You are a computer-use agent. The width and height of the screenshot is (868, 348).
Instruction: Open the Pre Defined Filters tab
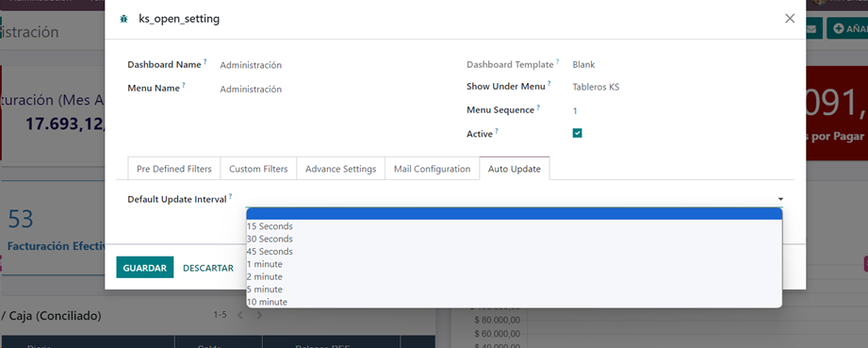173,169
